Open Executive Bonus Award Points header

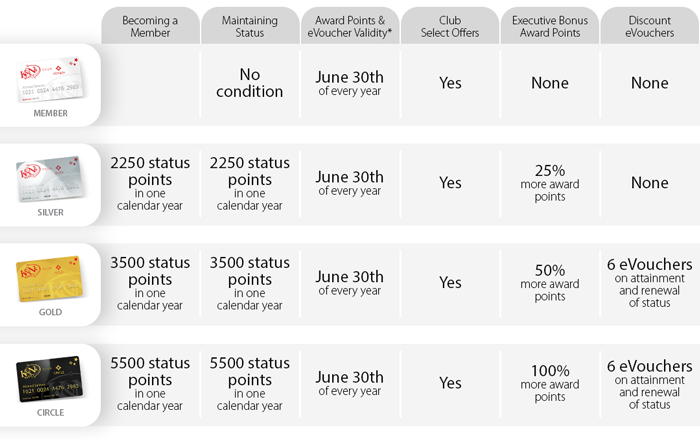[x=549, y=27]
